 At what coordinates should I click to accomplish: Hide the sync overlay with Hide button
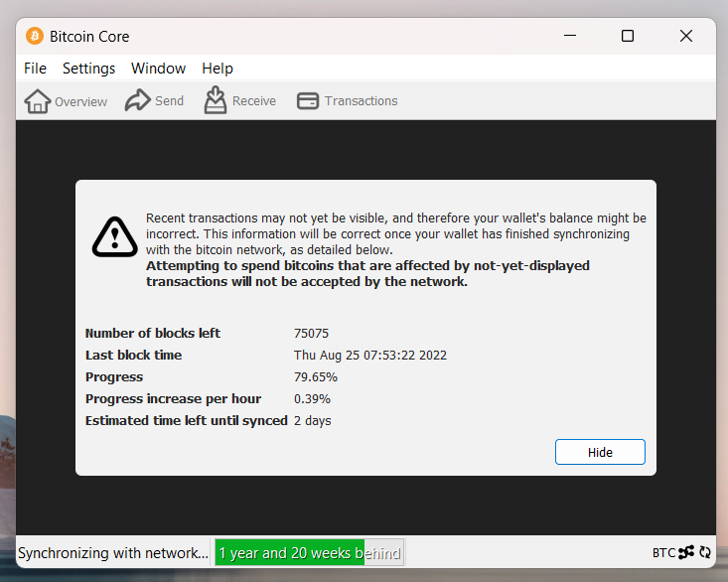point(600,452)
